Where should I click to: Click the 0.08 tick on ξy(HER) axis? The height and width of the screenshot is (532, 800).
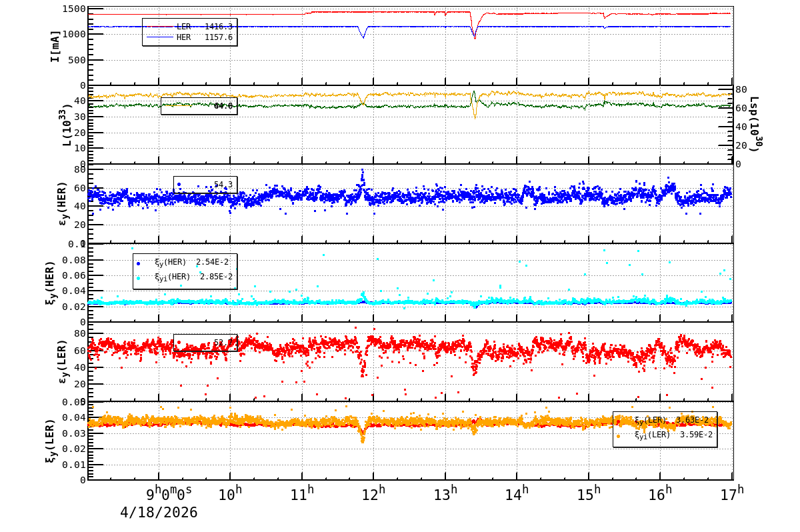pos(74,259)
